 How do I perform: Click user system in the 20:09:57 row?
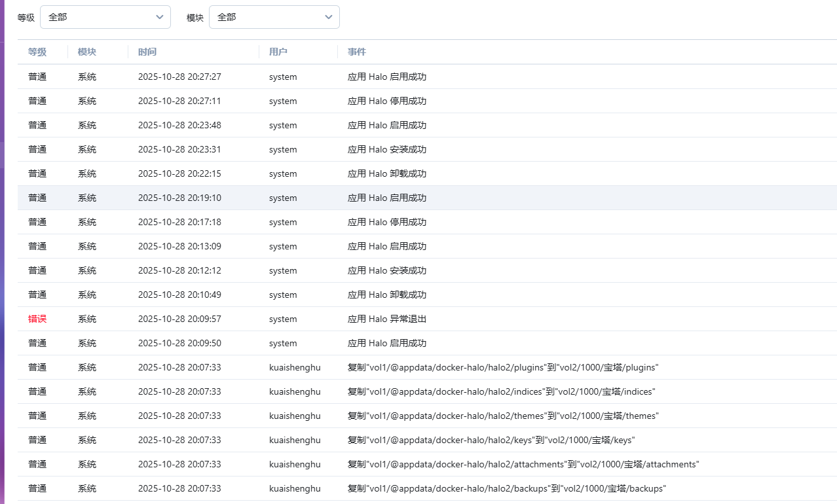point(283,319)
